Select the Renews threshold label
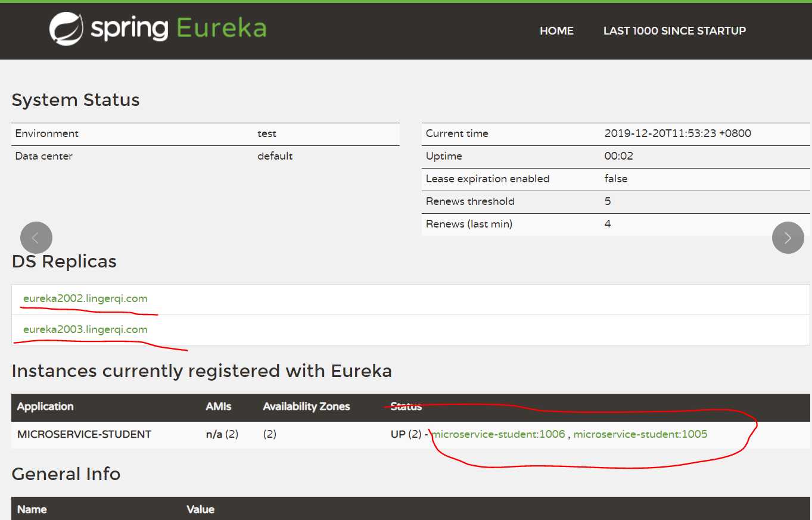 coord(470,201)
